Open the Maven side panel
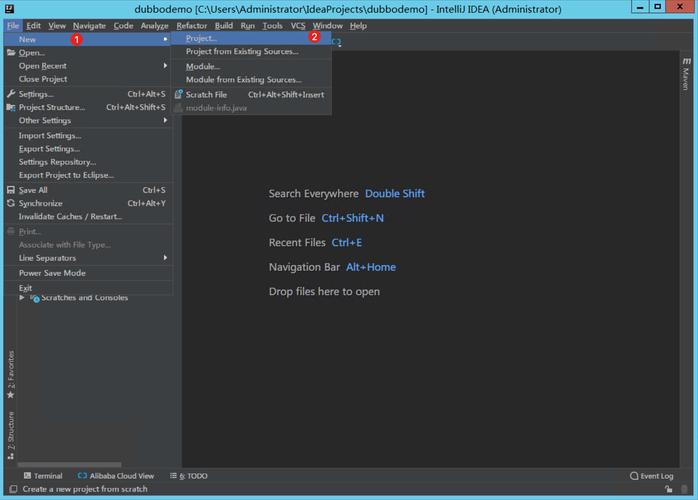 686,74
